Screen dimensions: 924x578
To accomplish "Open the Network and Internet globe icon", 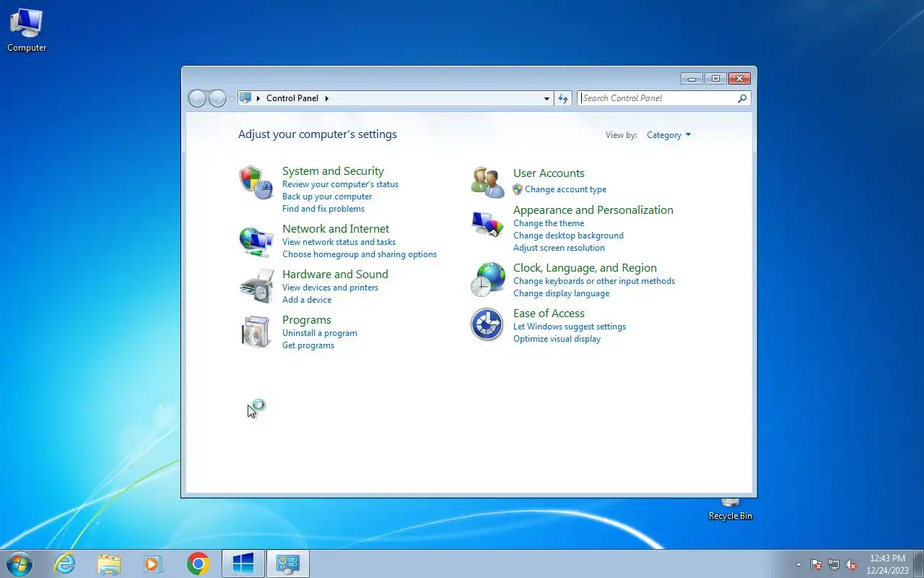I will (256, 241).
